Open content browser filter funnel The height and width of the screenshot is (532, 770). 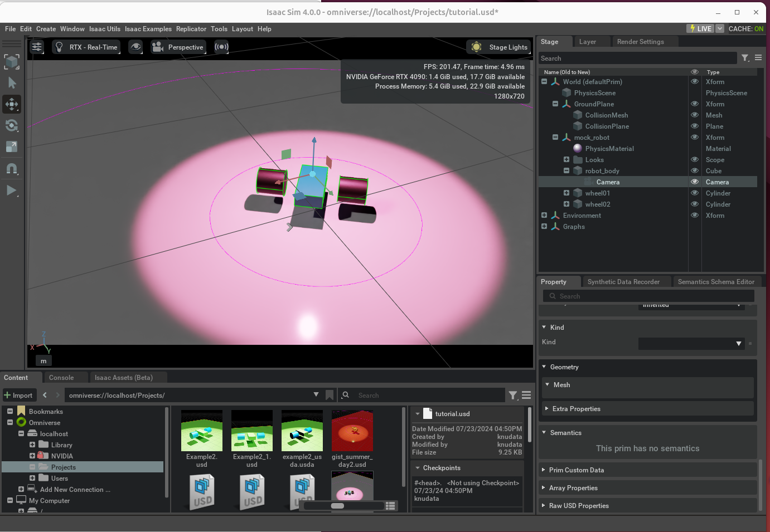point(513,395)
